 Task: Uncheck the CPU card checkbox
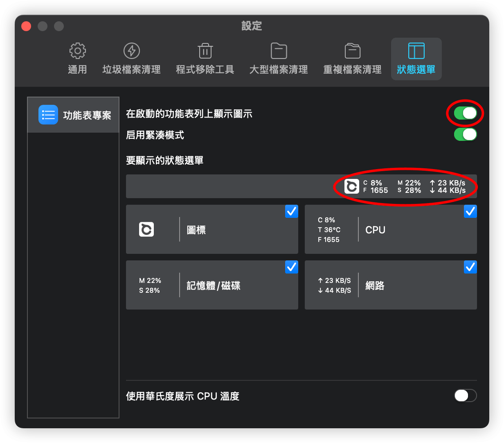coord(470,211)
